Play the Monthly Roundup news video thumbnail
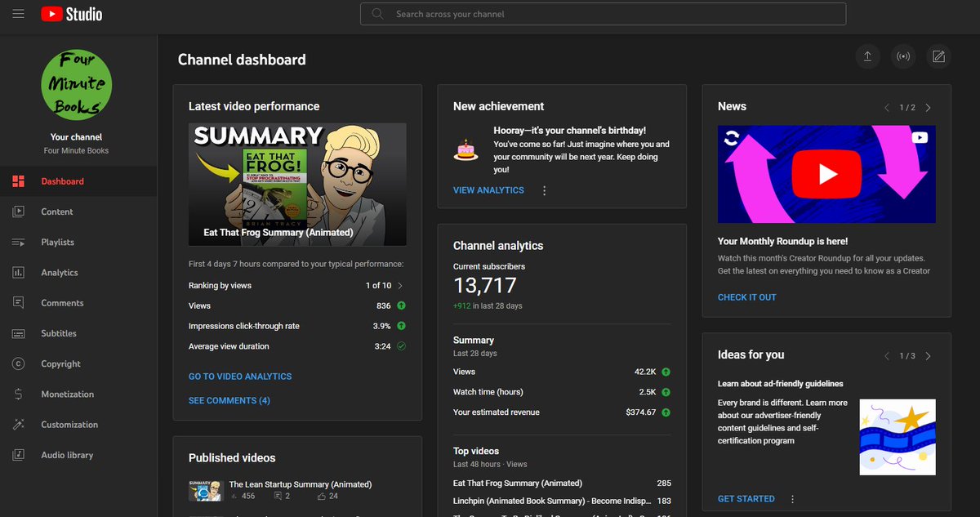The width and height of the screenshot is (980, 517). pyautogui.click(x=826, y=174)
